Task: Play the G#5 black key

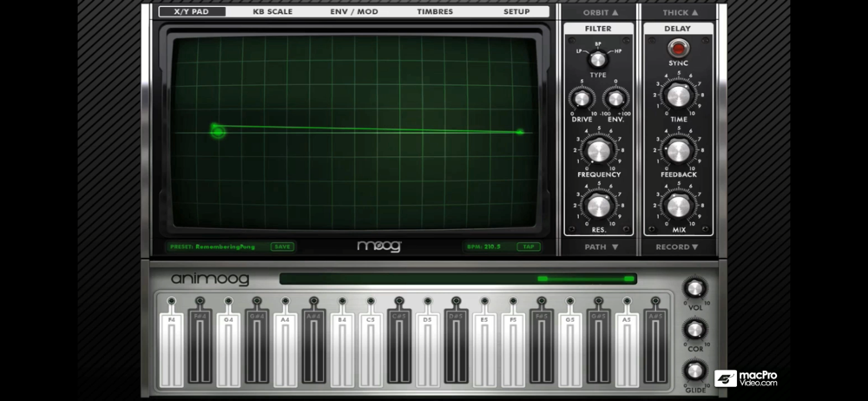Action: pos(598,345)
